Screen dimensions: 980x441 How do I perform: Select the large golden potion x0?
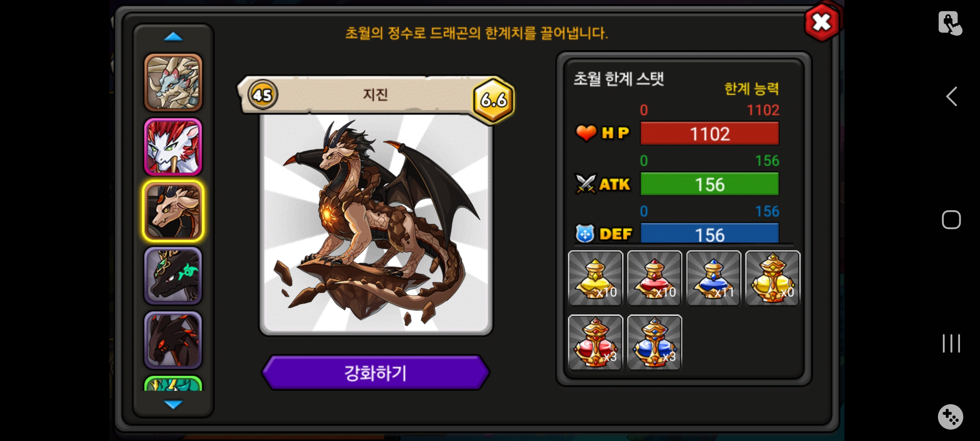point(773,278)
